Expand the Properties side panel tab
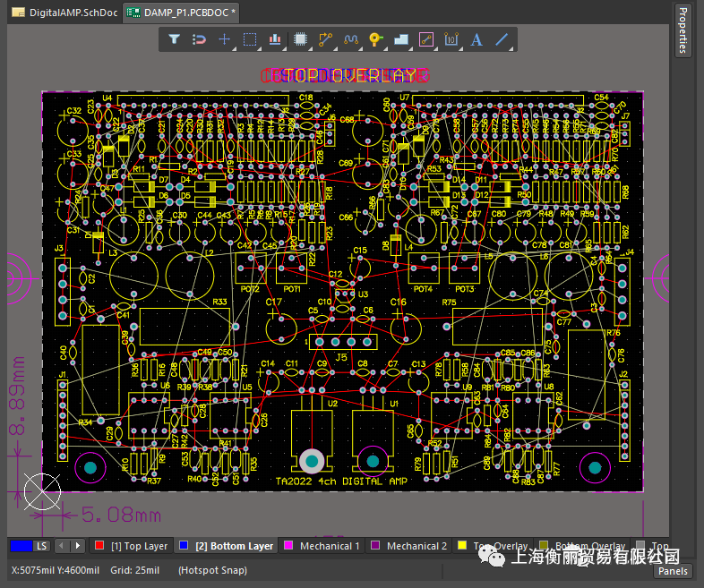This screenshot has width=704, height=588. coord(683,30)
